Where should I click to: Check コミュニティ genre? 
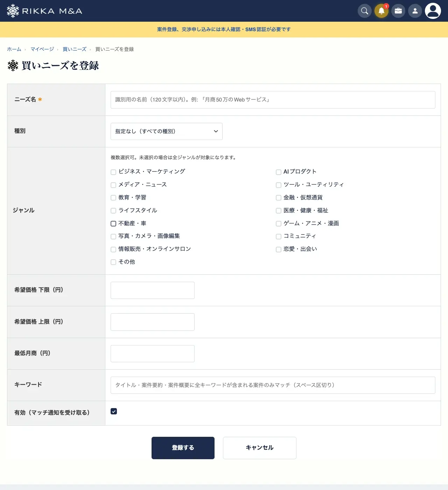point(279,236)
